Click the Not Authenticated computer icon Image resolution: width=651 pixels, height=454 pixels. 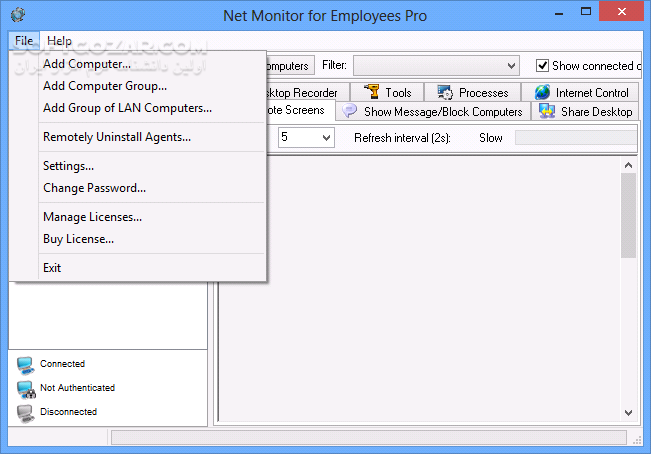pos(26,389)
